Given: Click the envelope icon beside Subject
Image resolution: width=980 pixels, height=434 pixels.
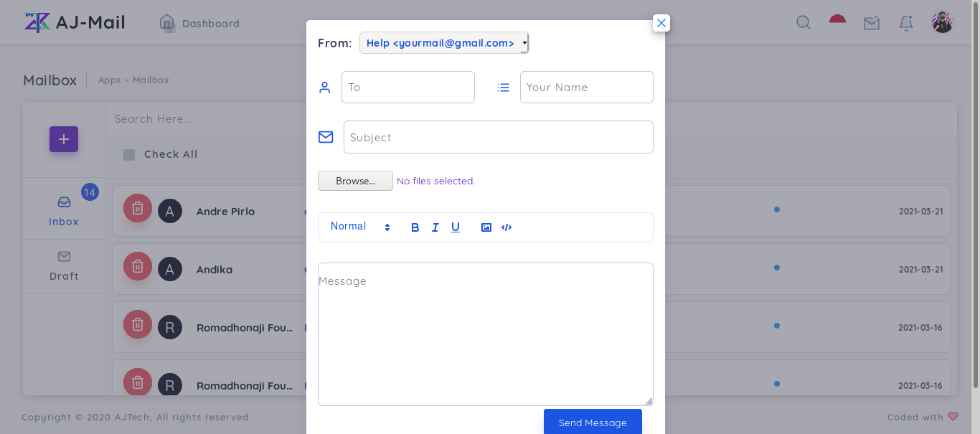Looking at the screenshot, I should [x=326, y=137].
